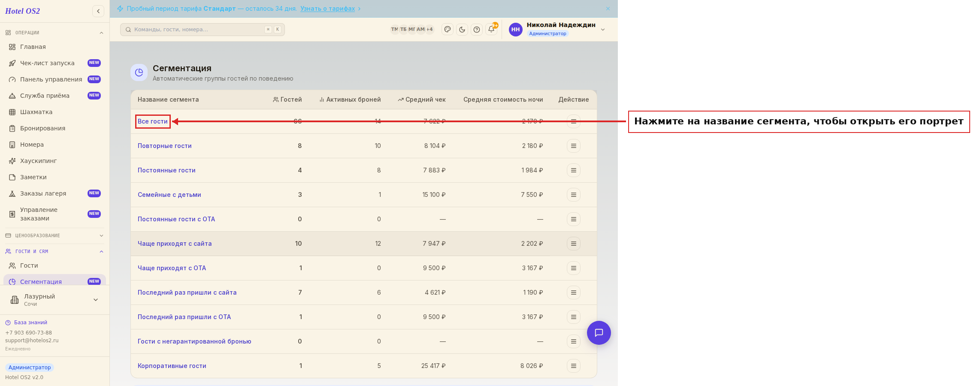The image size is (980, 386).
Task: Open the theme palette icon
Action: [448, 30]
